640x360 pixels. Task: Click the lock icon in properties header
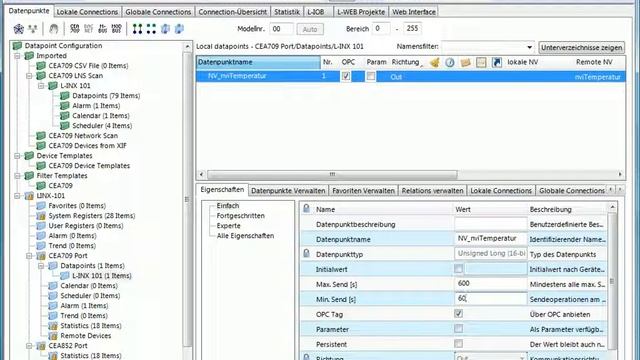pyautogui.click(x=306, y=209)
